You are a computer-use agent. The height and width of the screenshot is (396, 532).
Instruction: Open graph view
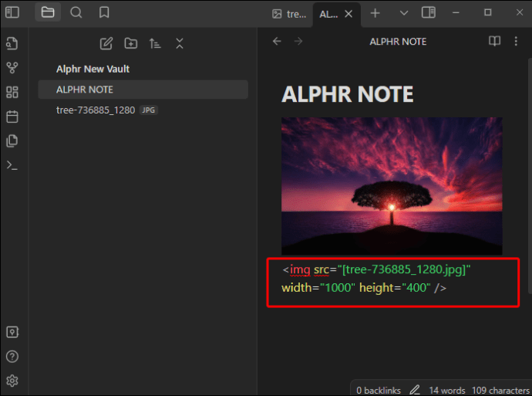pyautogui.click(x=12, y=68)
